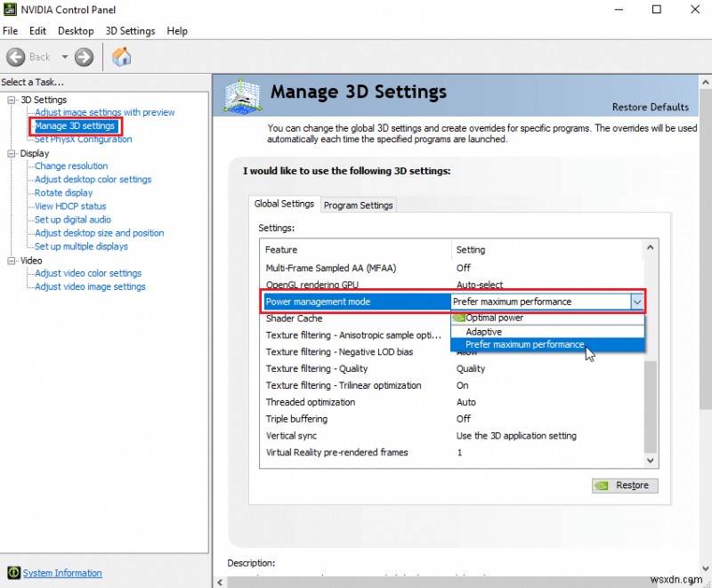The width and height of the screenshot is (712, 588).
Task: Click the NVIDIA logo beside Optimal power
Action: pos(458,318)
